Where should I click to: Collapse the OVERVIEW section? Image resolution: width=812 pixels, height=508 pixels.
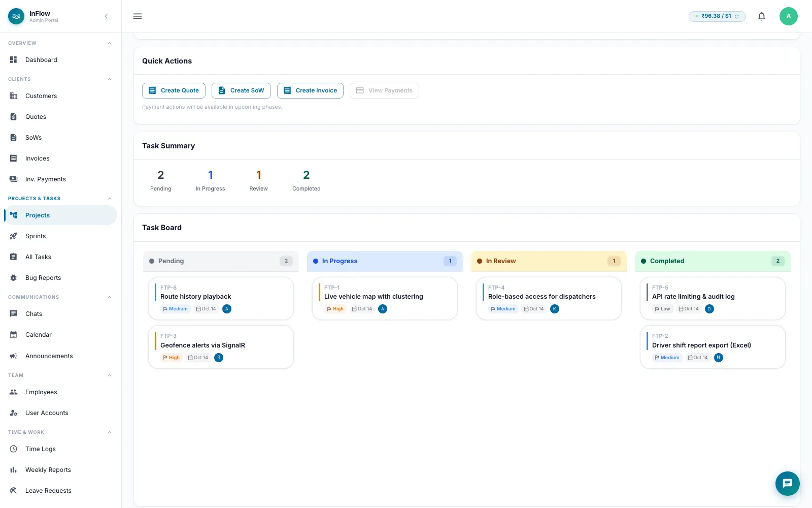point(110,43)
